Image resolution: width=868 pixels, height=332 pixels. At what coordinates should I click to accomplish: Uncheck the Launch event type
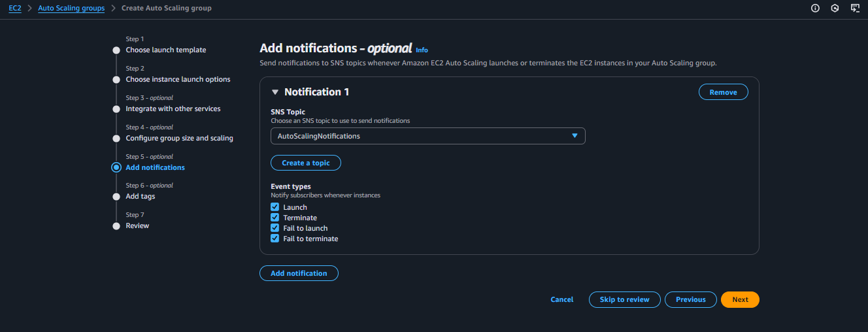(x=275, y=207)
